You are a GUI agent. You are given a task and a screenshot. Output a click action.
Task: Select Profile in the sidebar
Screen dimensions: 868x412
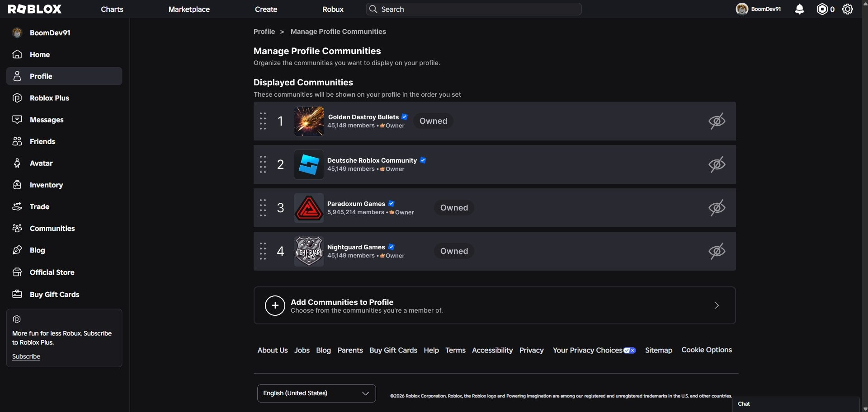64,76
